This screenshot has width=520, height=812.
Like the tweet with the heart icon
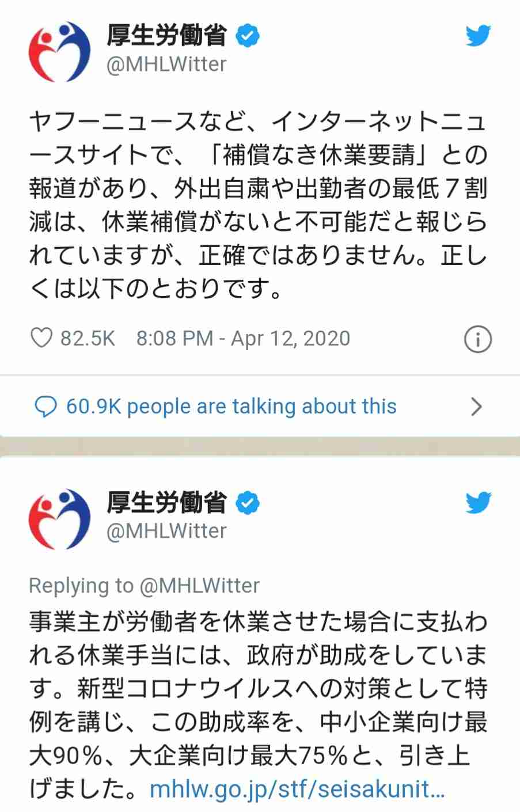point(41,338)
